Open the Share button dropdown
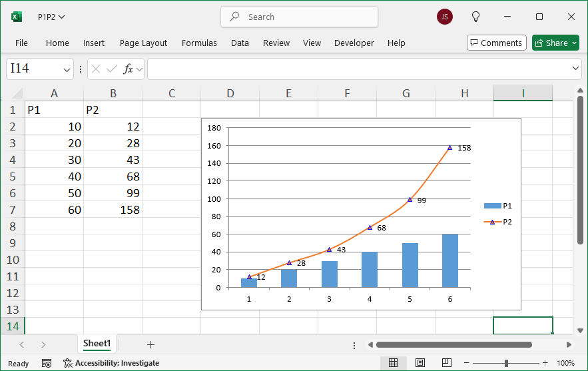Viewport: 588px width, 371px height. [x=574, y=43]
